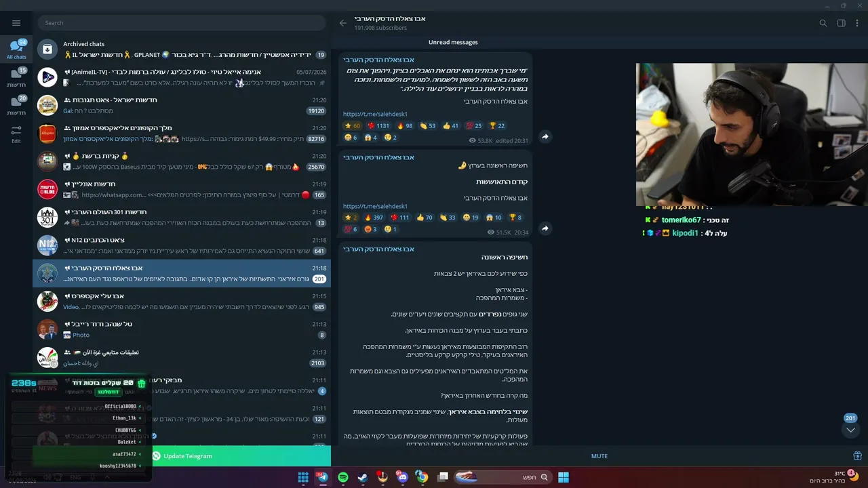Open the קניות ברשת channel
868x488 pixels.
point(182,161)
